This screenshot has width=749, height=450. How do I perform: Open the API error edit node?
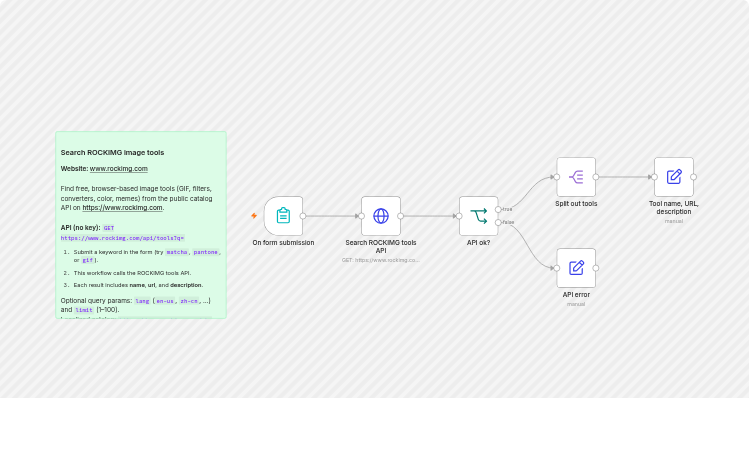(576, 268)
